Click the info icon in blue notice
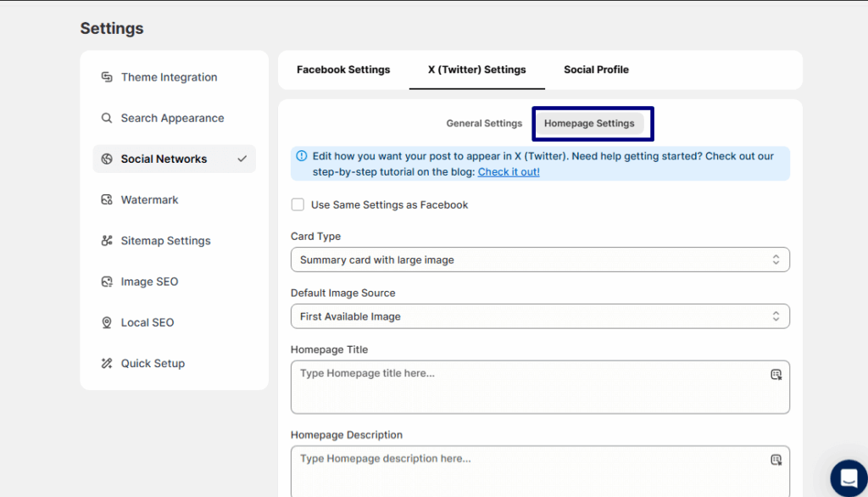Image resolution: width=868 pixels, height=497 pixels. 301,156
